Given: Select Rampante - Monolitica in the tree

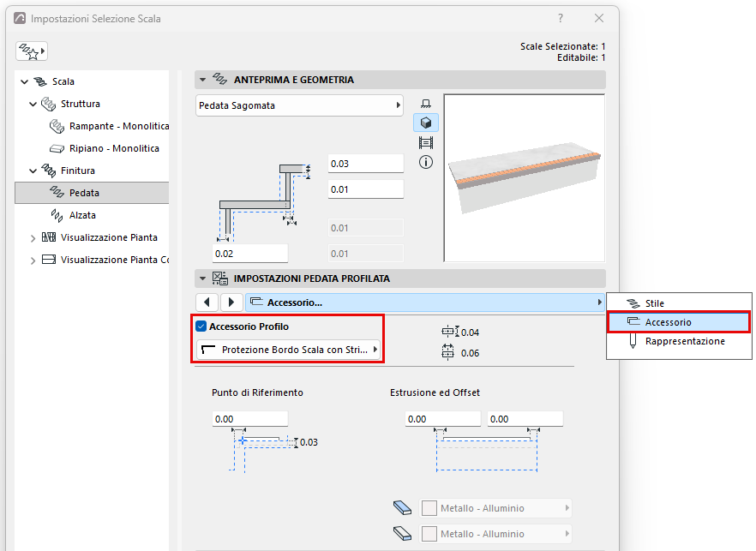Looking at the screenshot, I should coord(109,126).
